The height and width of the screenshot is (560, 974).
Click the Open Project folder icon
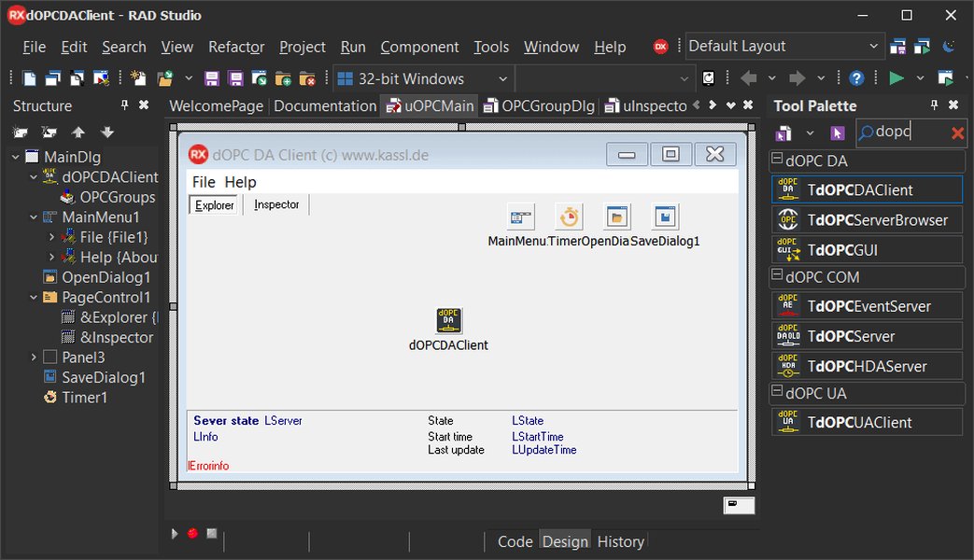point(165,78)
